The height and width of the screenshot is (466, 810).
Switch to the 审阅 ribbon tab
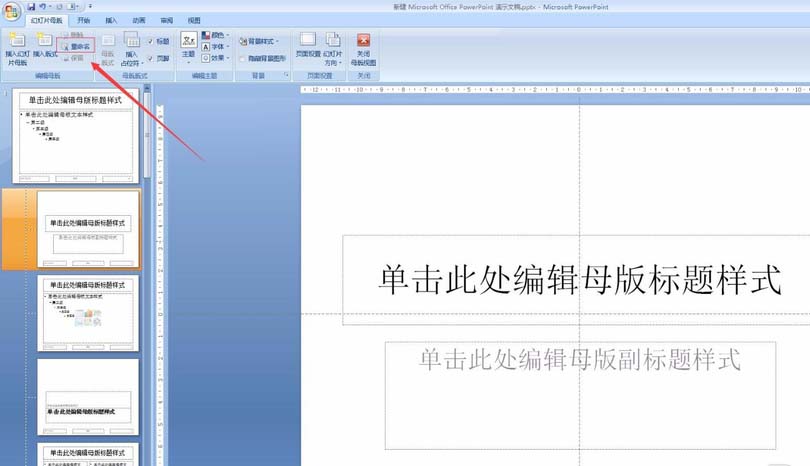tap(166, 21)
